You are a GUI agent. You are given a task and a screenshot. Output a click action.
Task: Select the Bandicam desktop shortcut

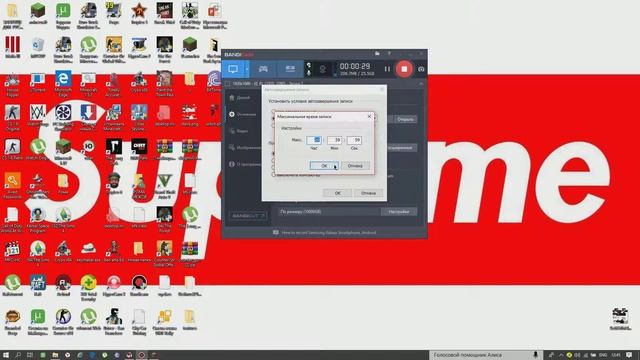[139, 285]
